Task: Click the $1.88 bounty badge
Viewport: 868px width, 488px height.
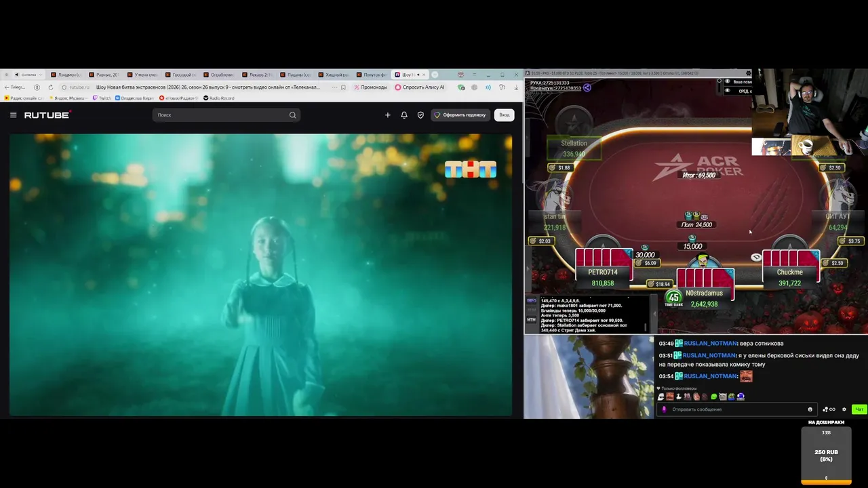Action: [560, 167]
